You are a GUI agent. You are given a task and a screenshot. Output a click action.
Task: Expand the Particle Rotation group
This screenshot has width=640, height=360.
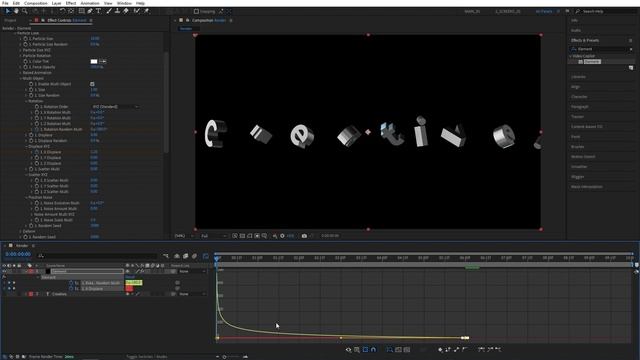[x=20, y=56]
